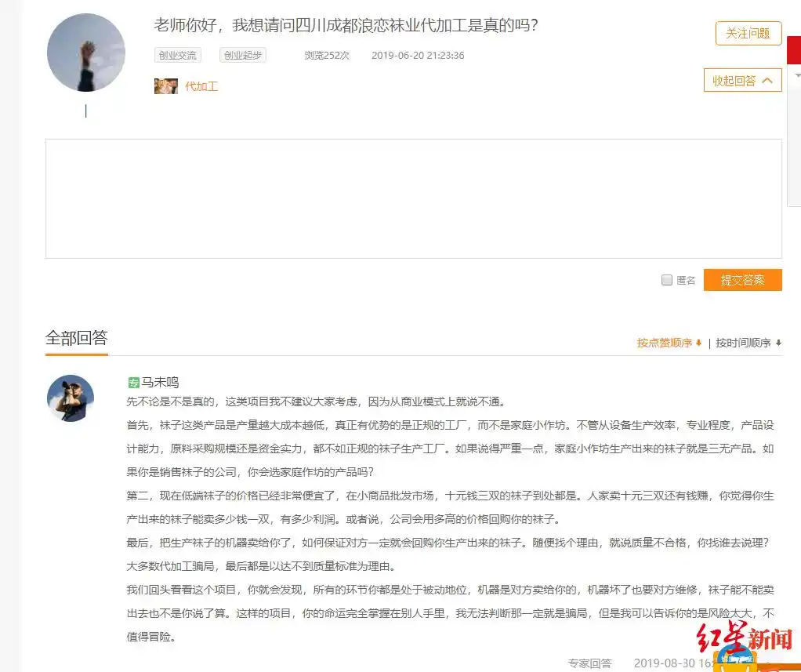Open the 马未鸣 username link
Viewport: 801px width, 672px height.
click(160, 382)
